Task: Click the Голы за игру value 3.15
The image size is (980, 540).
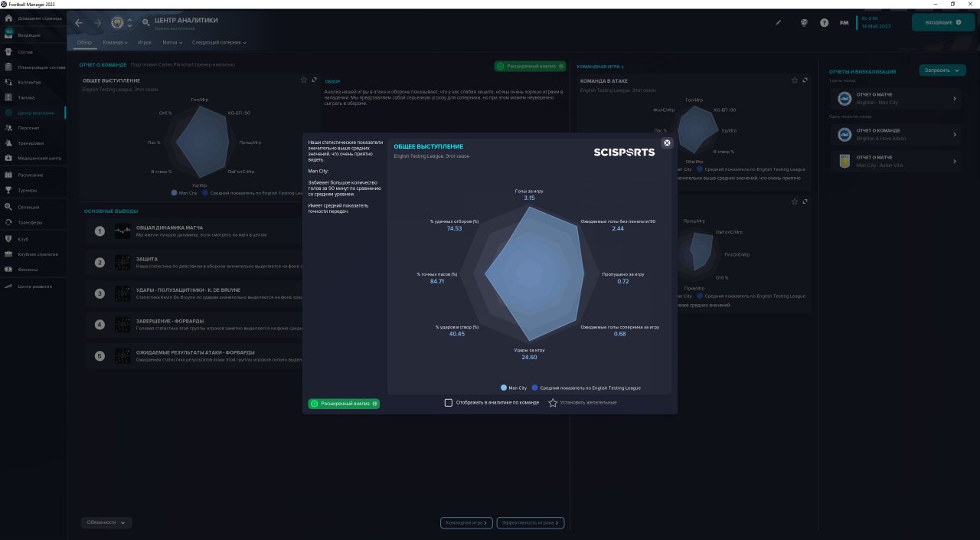Action: [x=529, y=198]
